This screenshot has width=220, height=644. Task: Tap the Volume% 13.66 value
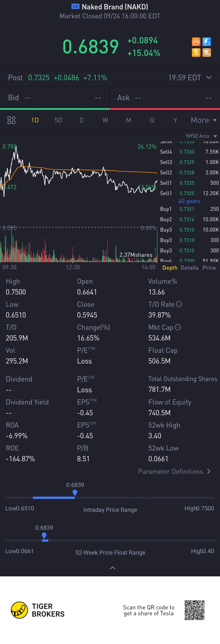click(x=156, y=292)
